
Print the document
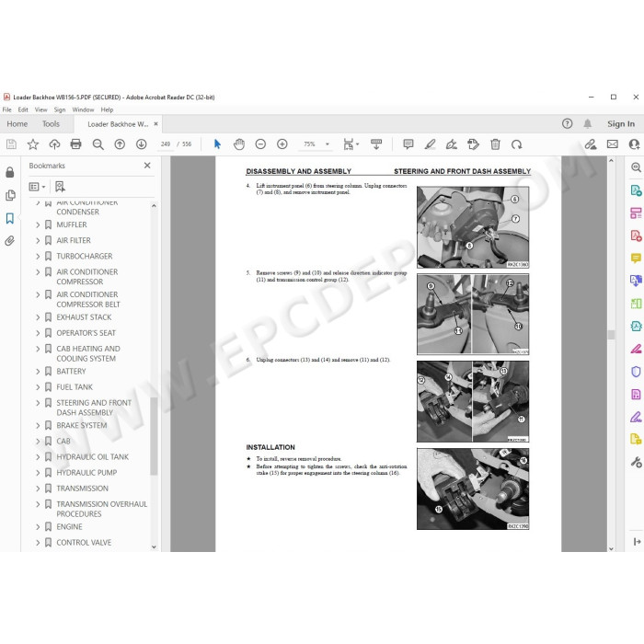(76, 144)
